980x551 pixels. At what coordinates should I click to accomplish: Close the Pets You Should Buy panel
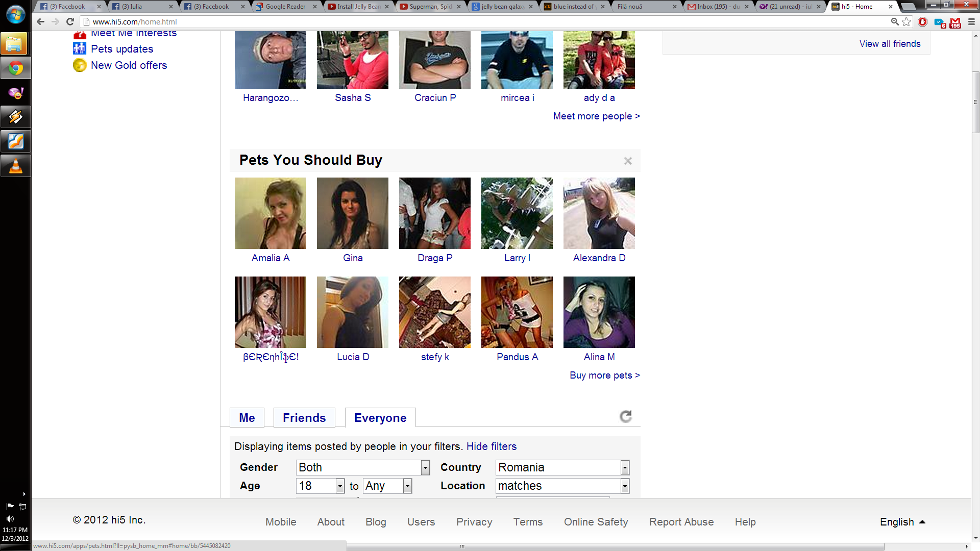628,161
